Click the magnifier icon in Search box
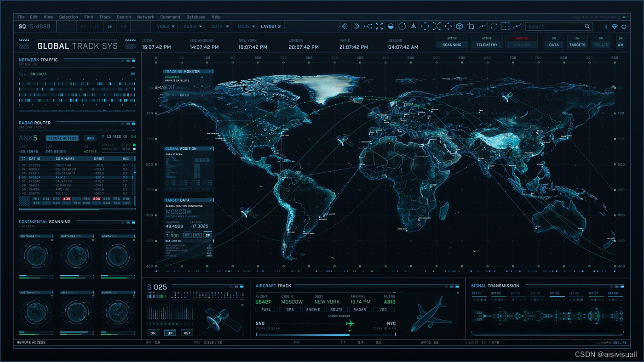The height and width of the screenshot is (362, 644). coord(587,26)
